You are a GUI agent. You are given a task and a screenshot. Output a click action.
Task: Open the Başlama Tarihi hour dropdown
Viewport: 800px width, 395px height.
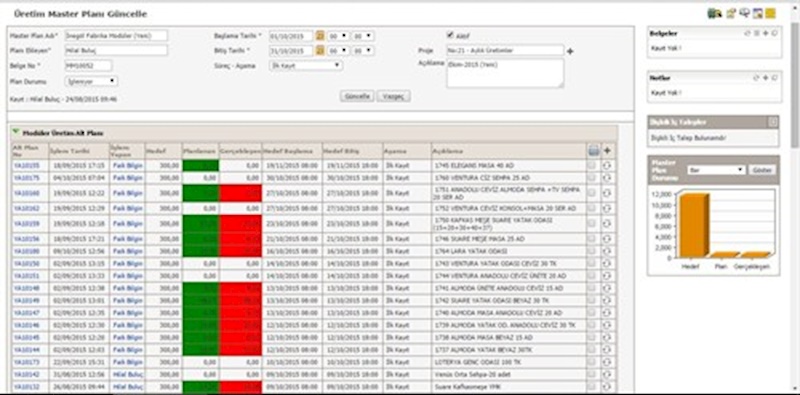coord(338,36)
